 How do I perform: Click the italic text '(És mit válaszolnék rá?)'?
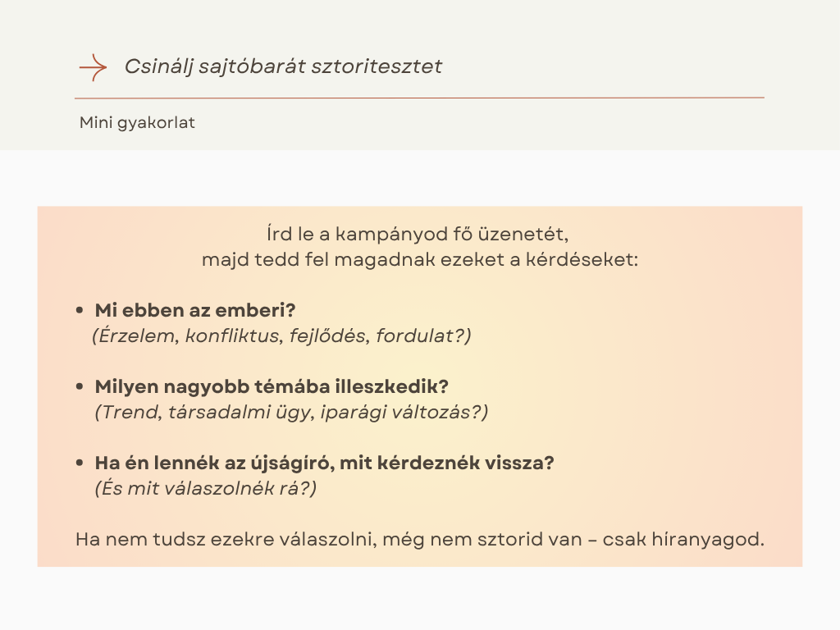click(x=206, y=488)
